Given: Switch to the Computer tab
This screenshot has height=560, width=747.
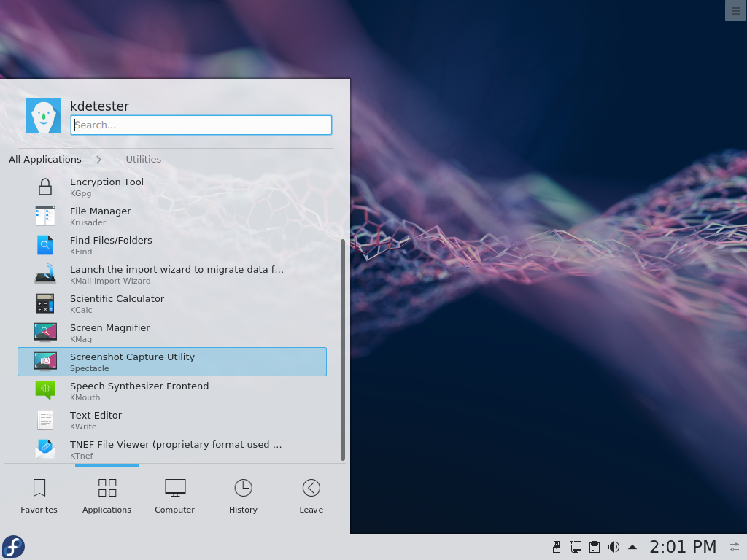Looking at the screenshot, I should [175, 496].
